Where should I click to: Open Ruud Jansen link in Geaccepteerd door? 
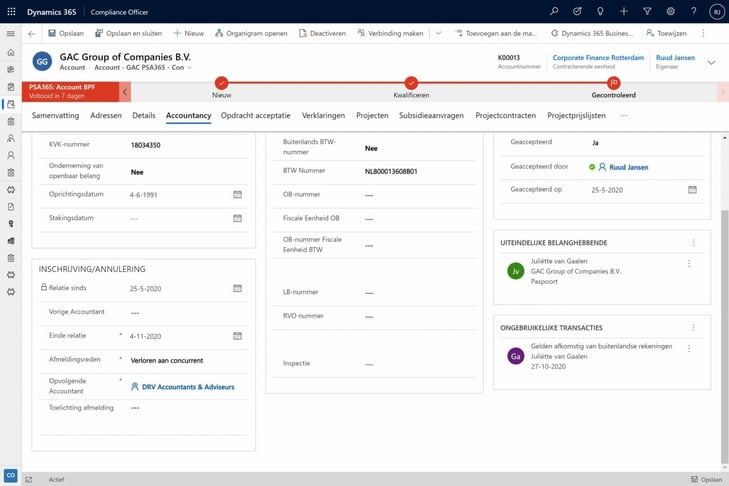pos(629,167)
